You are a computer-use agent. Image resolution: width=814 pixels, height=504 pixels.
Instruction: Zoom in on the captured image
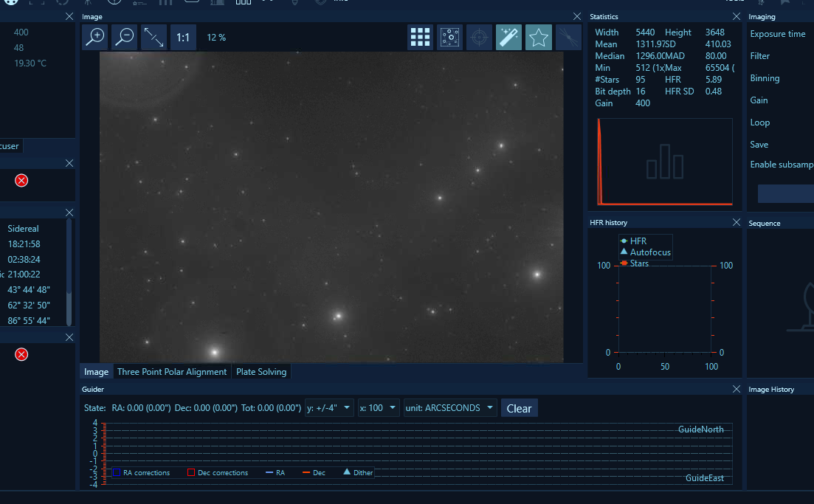95,38
